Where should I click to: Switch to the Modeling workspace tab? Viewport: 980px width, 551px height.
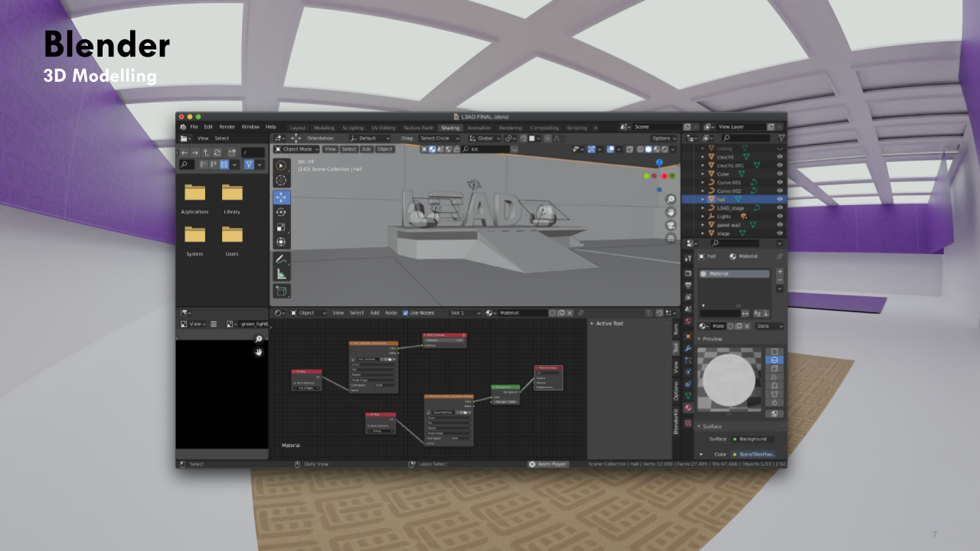[324, 128]
